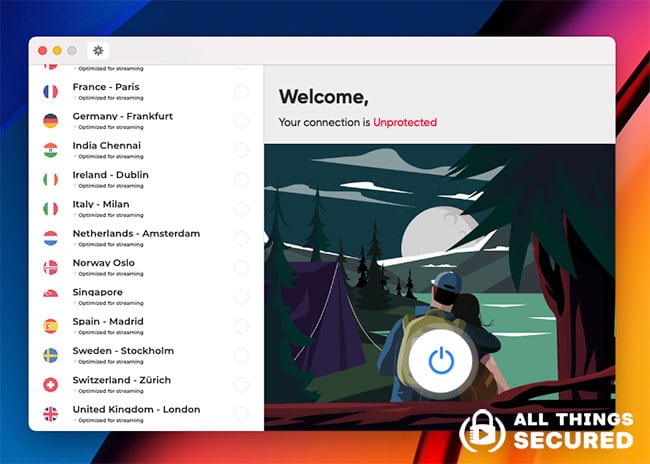Close the VPN window with red button
Viewport: 650px width, 464px height.
[42, 51]
